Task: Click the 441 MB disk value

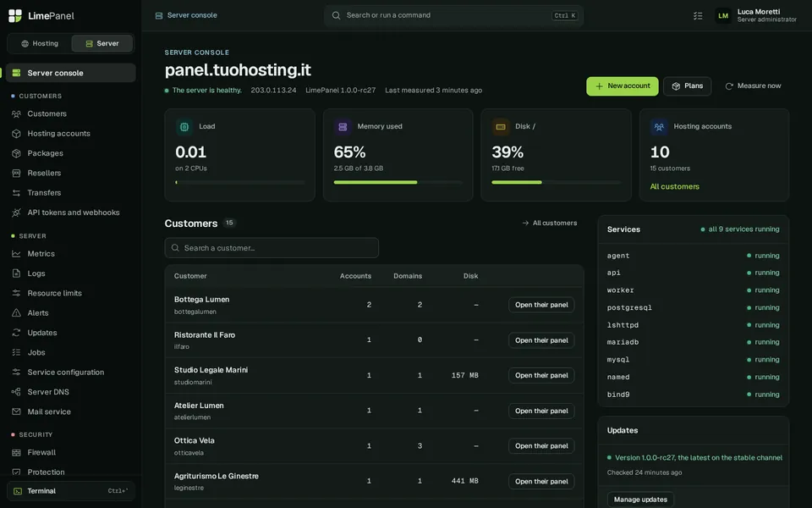Action: tap(464, 481)
